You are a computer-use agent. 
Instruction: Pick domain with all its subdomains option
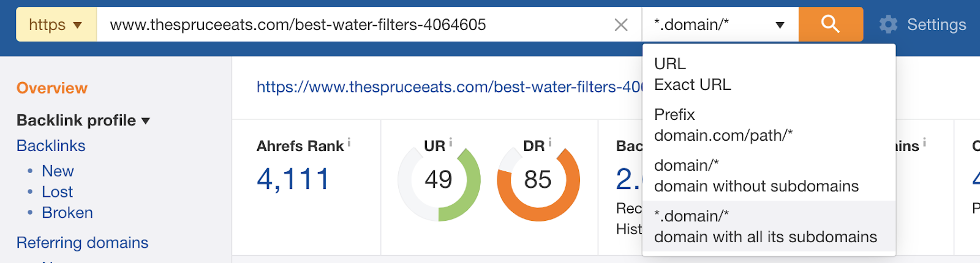point(765,227)
